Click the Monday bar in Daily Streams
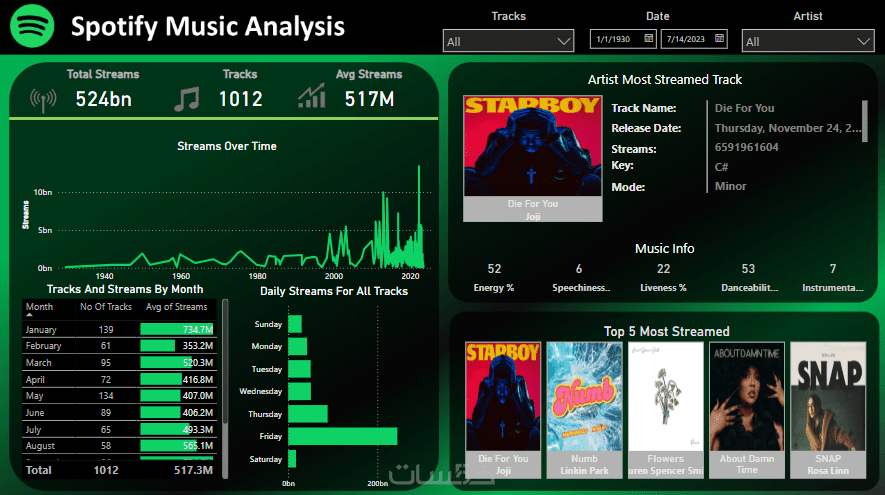The image size is (885, 495). click(297, 347)
